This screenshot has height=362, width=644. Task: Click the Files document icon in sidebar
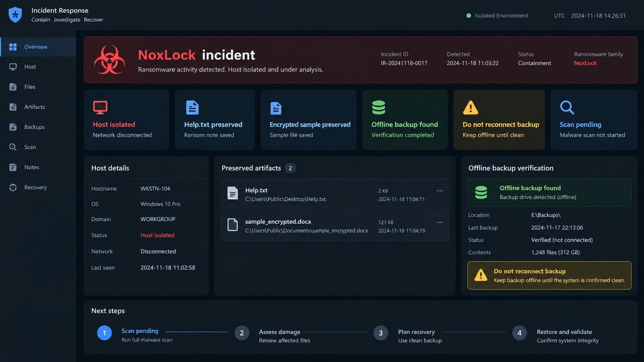tap(13, 87)
